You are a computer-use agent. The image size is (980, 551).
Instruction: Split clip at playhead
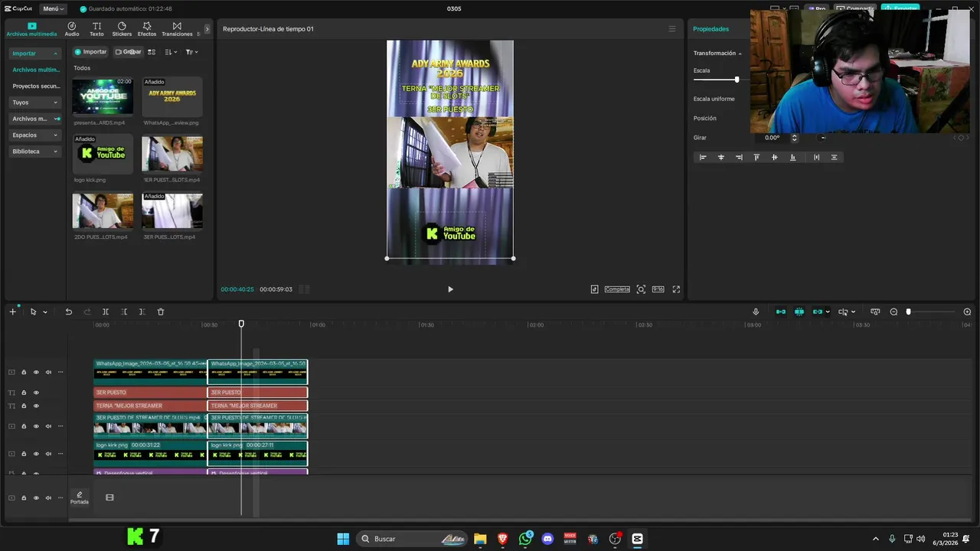[106, 312]
